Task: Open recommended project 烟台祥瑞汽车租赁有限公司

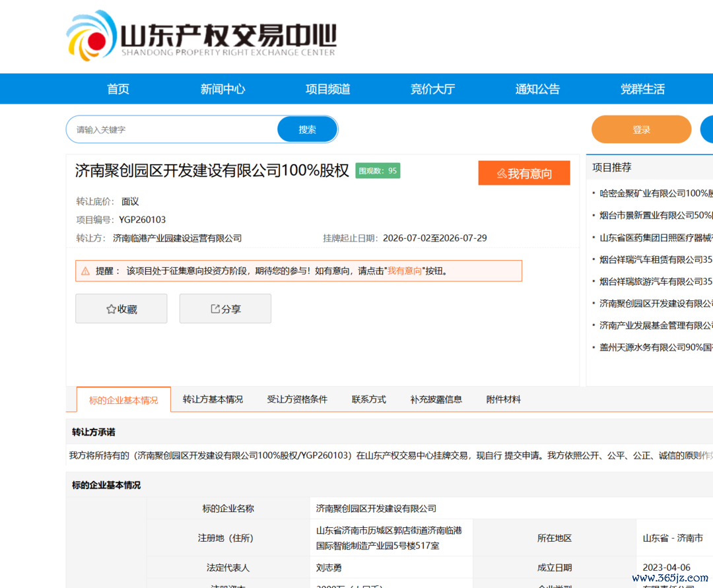Action: [x=656, y=259]
